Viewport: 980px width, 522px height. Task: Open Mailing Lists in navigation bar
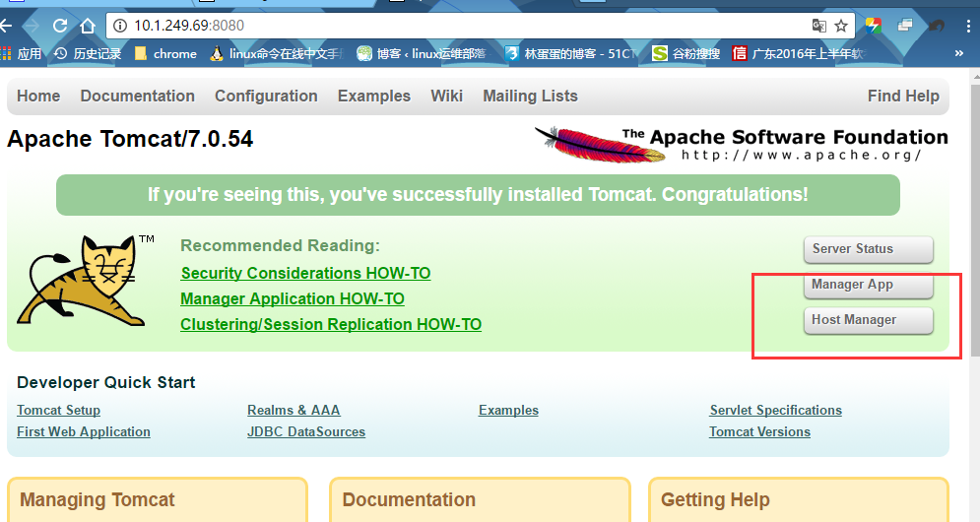(530, 96)
